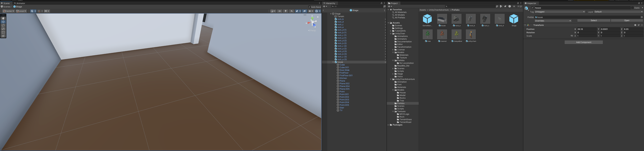The height and width of the screenshot is (151, 644).
Task: Select the Hand view tool
Action: pos(3,18)
